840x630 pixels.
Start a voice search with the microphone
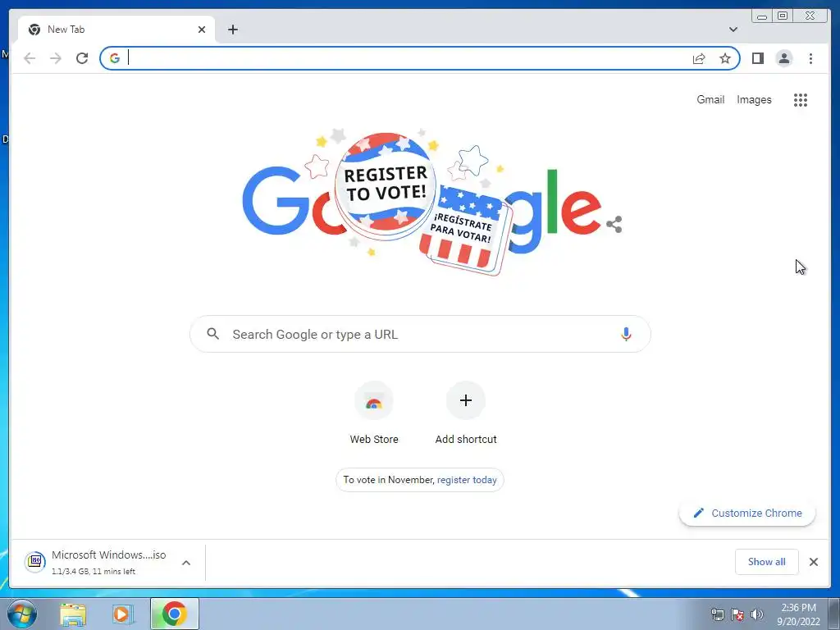(626, 335)
